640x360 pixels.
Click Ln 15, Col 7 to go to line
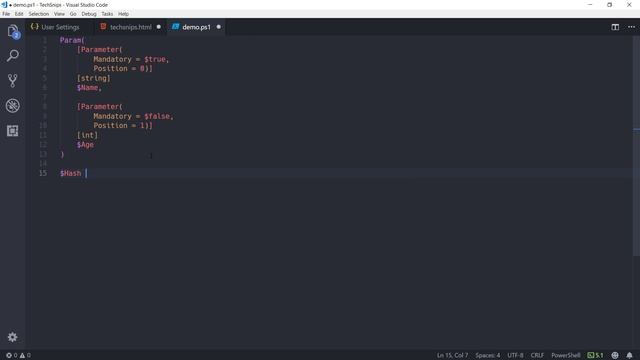coord(452,356)
